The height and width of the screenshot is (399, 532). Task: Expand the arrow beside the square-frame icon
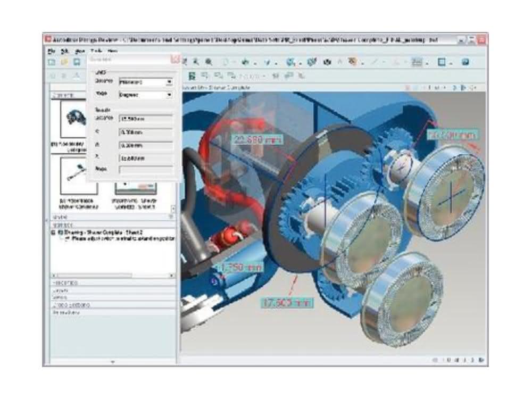tap(451, 63)
